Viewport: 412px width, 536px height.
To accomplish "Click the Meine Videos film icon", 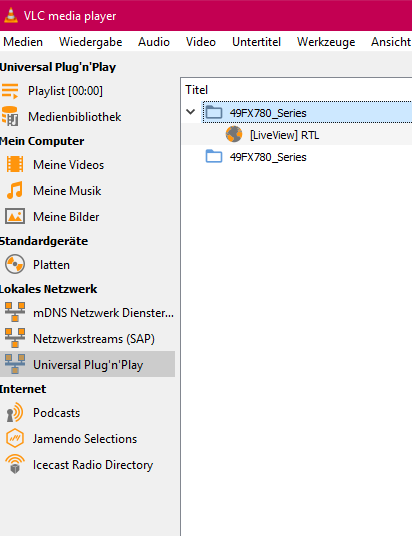I will 15,164.
